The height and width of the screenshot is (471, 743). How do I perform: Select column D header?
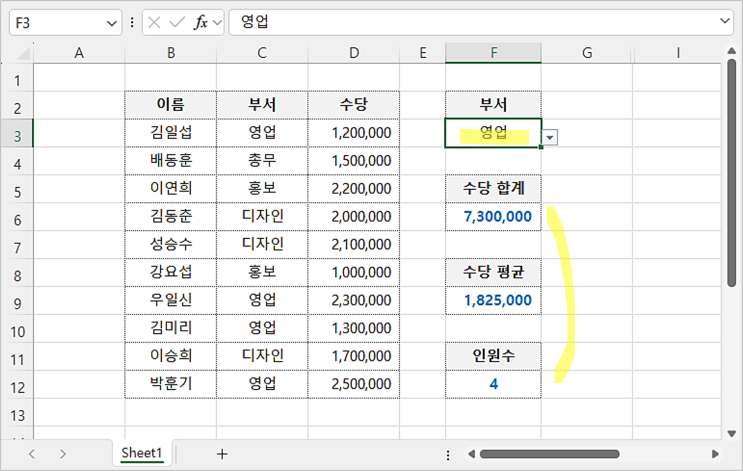354,53
